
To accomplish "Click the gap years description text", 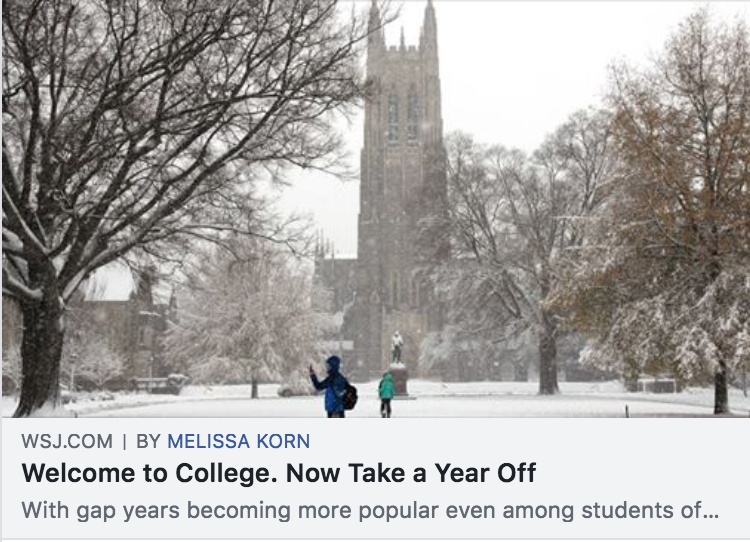I will coord(370,510).
